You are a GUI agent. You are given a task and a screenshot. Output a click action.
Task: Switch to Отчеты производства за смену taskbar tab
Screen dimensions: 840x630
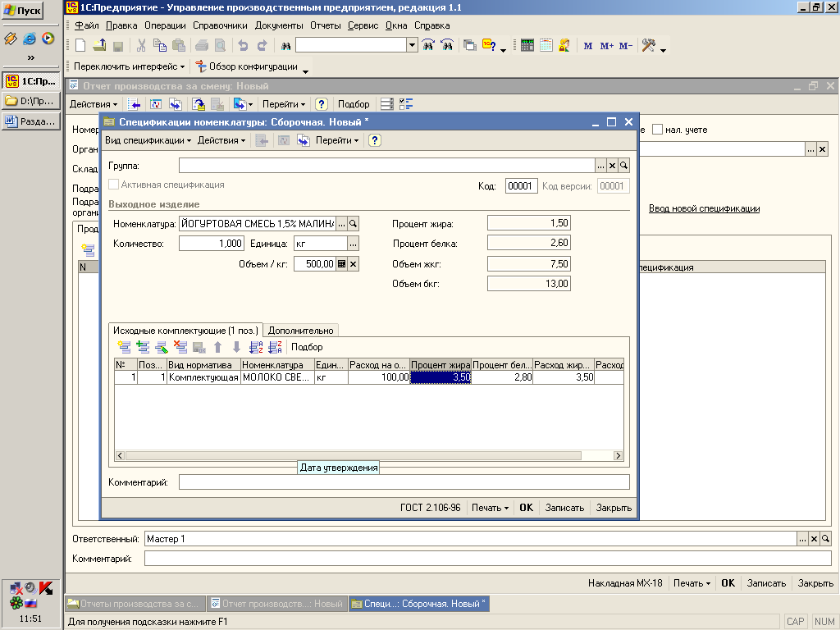click(x=135, y=604)
